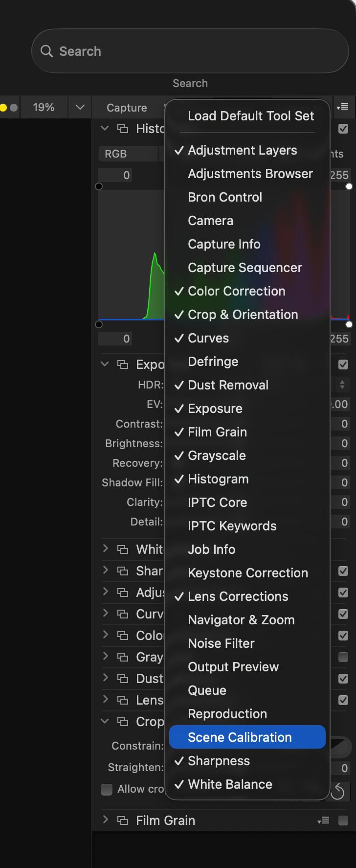Open the Film Grain tool options menu icon

coord(323,821)
